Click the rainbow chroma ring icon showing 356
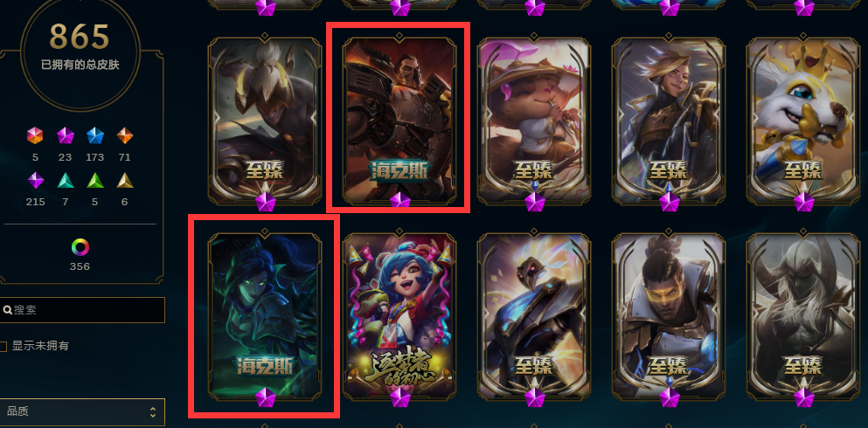868x428 pixels. [80, 246]
